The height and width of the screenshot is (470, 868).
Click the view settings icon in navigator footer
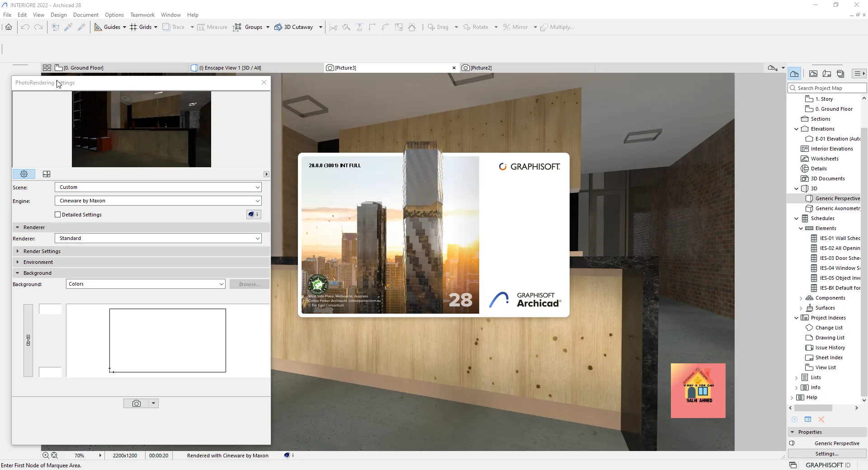pyautogui.click(x=808, y=419)
